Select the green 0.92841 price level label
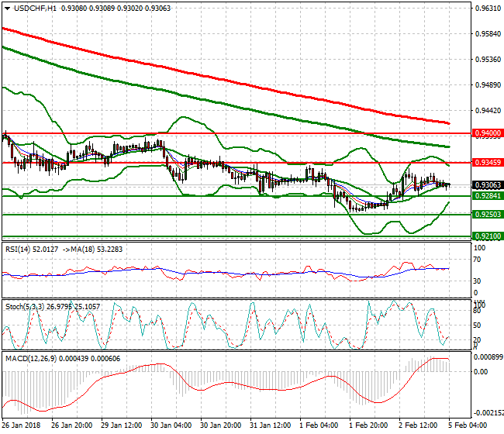Image resolution: width=504 pixels, height=434 pixels. click(488, 195)
